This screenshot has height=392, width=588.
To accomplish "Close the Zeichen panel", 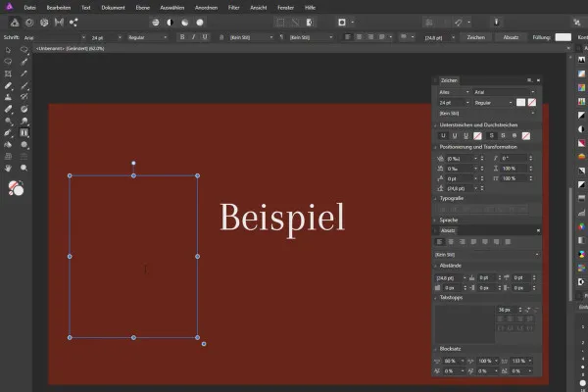I will [538, 80].
